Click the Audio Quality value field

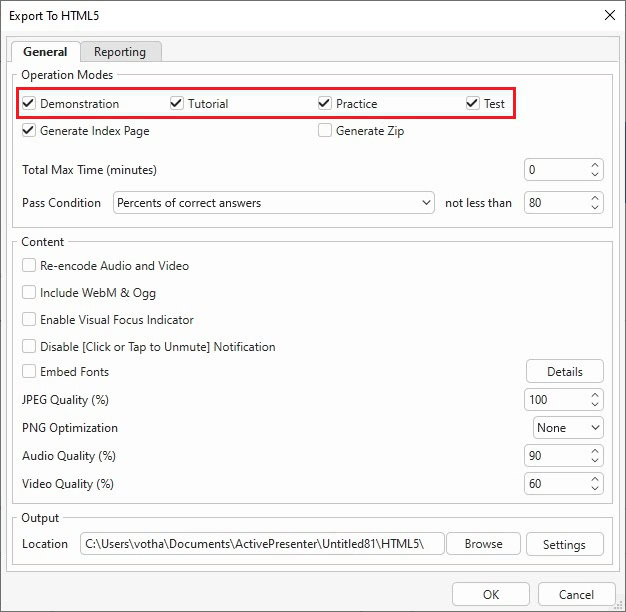click(555, 456)
